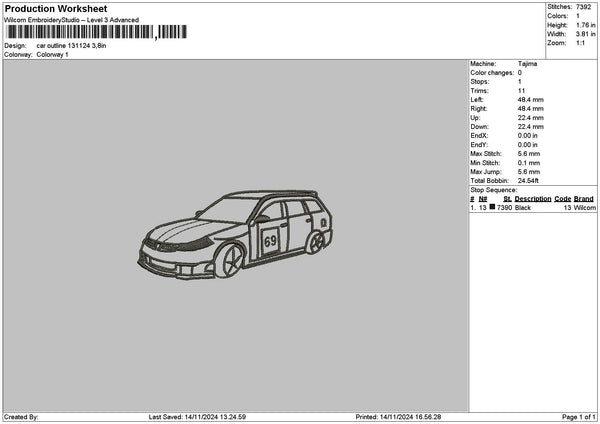Click the Machine value Tajima
The width and height of the screenshot is (600, 424).
tap(528, 64)
